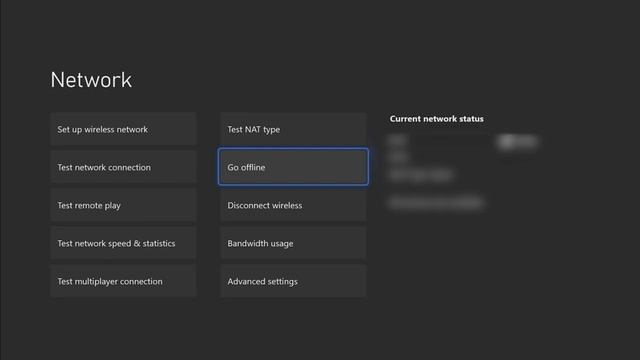Select Test network connection tile
This screenshot has width=640, height=360.
point(123,167)
